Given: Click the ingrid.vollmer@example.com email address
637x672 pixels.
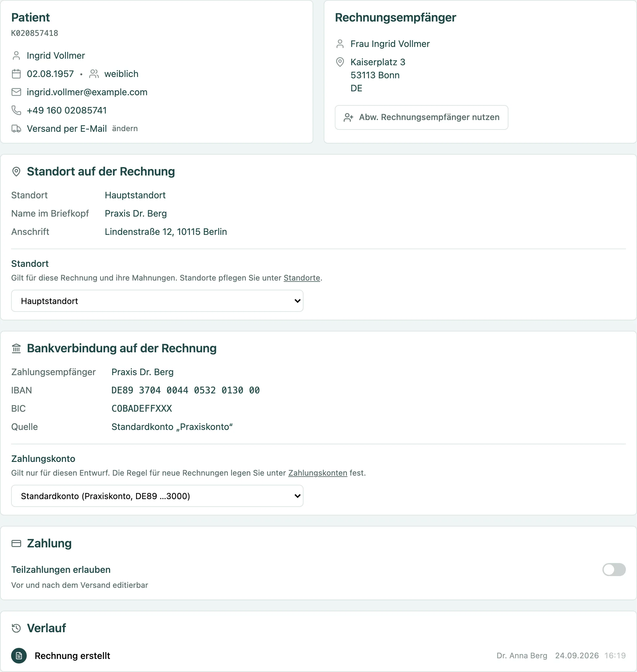Looking at the screenshot, I should coord(87,92).
